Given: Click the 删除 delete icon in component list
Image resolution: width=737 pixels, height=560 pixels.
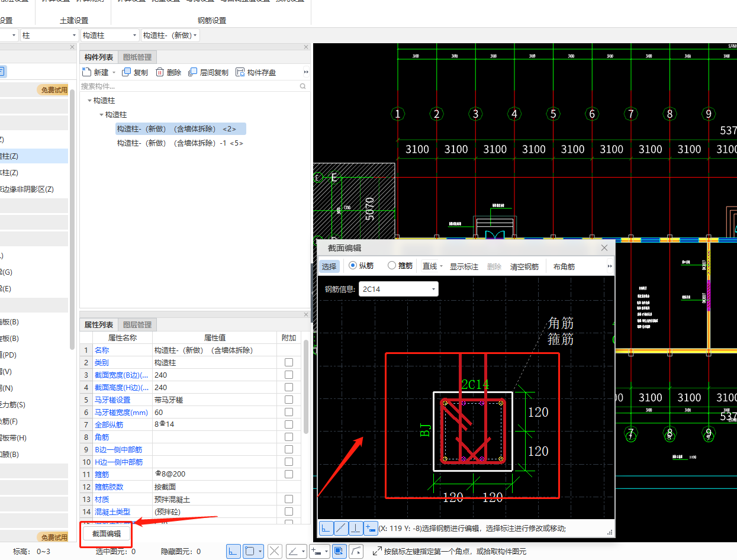Looking at the screenshot, I should pyautogui.click(x=160, y=72).
